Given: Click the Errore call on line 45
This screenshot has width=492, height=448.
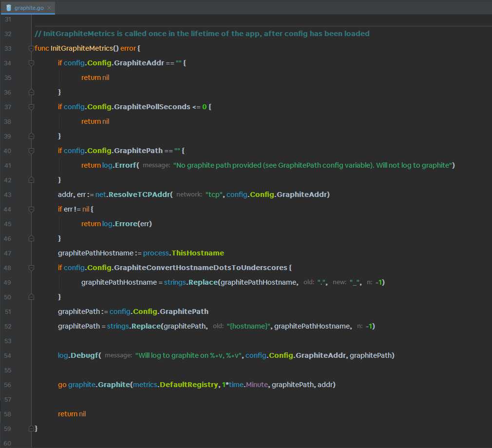Looking at the screenshot, I should point(126,224).
